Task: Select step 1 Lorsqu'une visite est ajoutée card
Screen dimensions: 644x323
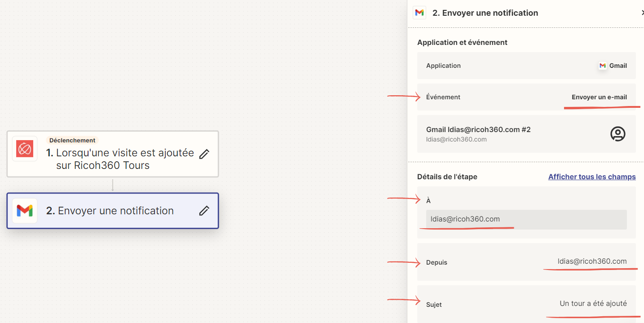Action: click(113, 154)
